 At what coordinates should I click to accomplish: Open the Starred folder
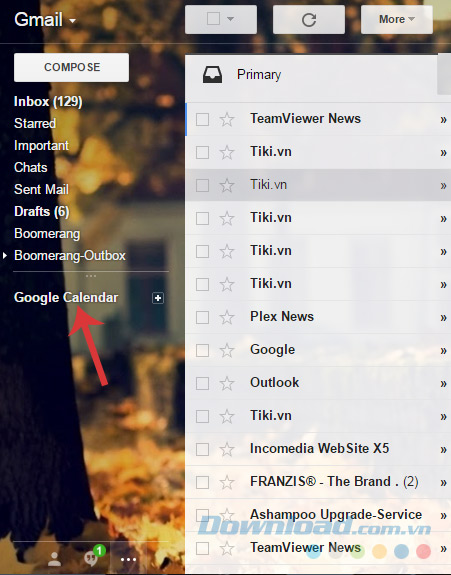35,123
